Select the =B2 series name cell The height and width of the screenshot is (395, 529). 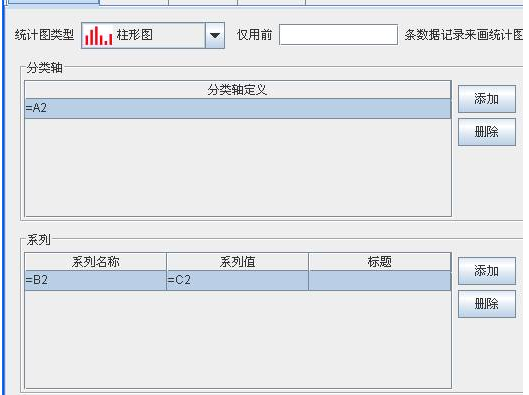[x=95, y=280]
